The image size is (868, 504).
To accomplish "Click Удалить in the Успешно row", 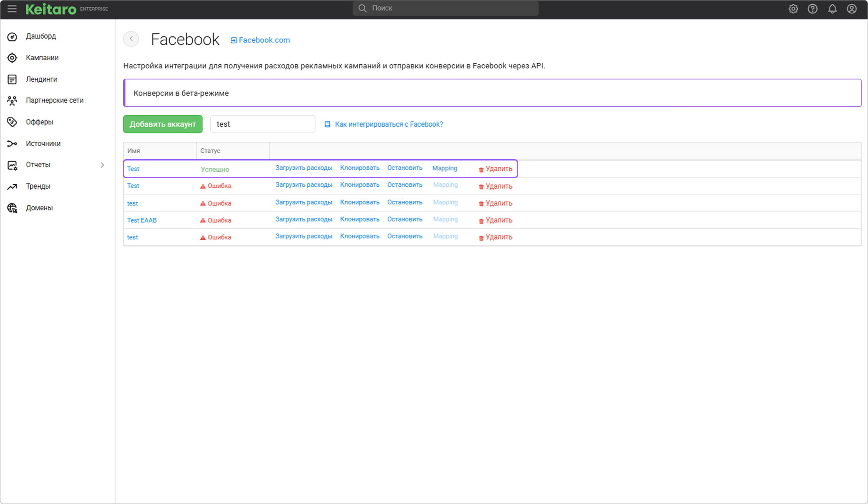I will pyautogui.click(x=499, y=169).
